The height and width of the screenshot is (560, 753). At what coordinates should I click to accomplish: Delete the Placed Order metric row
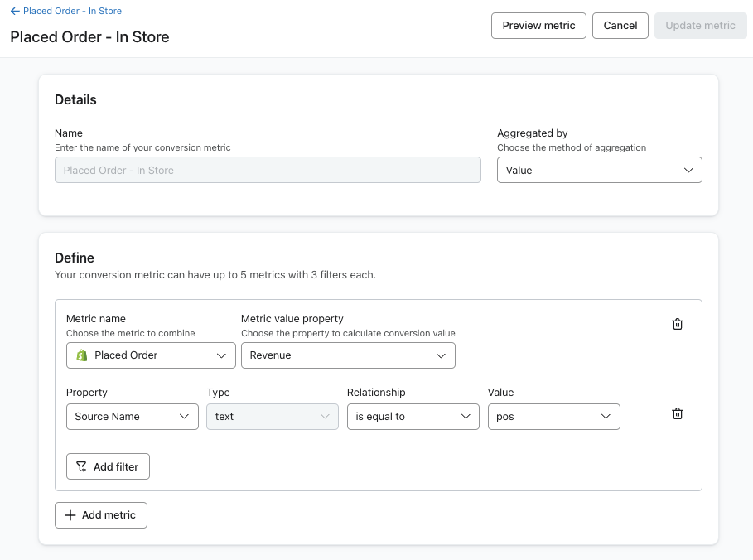tap(677, 324)
